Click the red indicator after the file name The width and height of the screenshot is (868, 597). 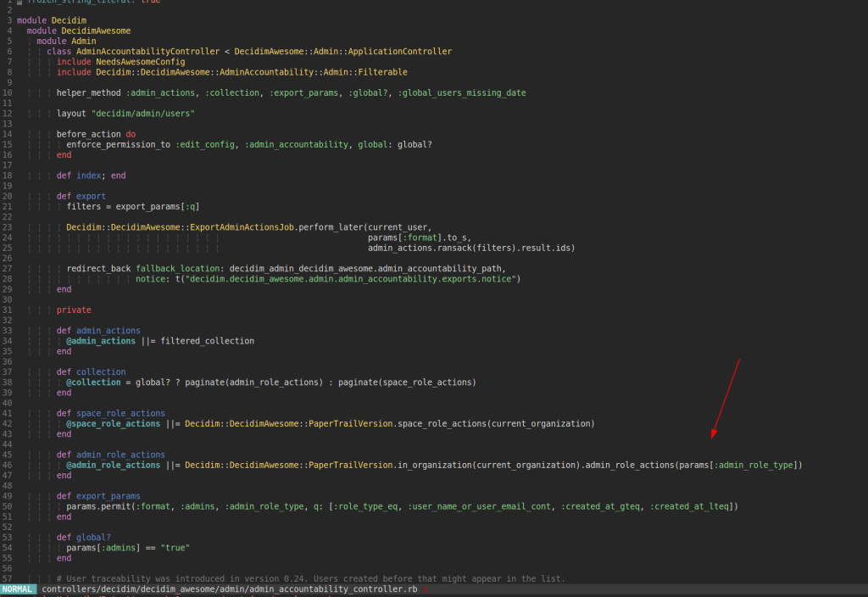[x=426, y=590]
